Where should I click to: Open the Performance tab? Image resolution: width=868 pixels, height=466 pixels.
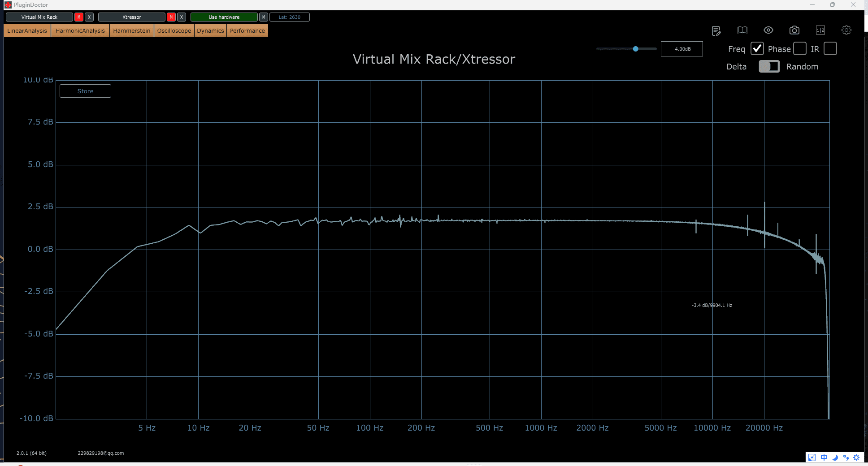(247, 30)
